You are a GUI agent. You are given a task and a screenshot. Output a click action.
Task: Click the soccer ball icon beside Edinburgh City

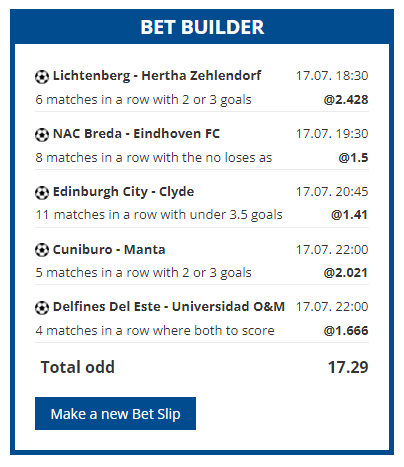[42, 193]
